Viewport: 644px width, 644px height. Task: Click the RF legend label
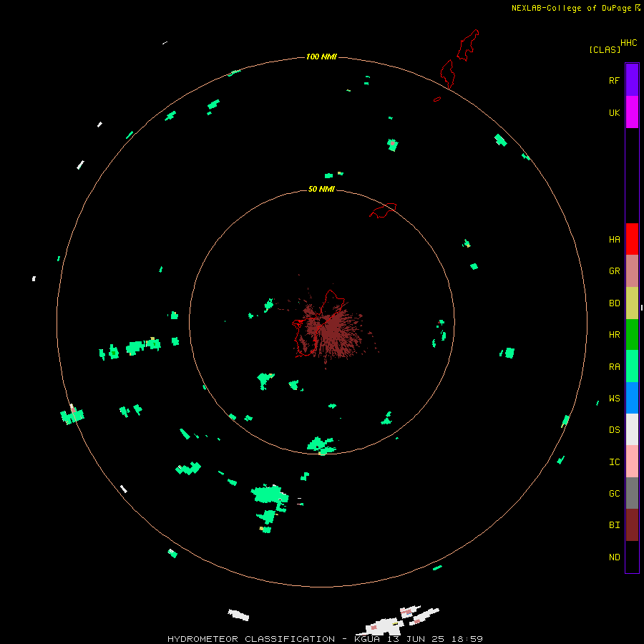pos(614,80)
